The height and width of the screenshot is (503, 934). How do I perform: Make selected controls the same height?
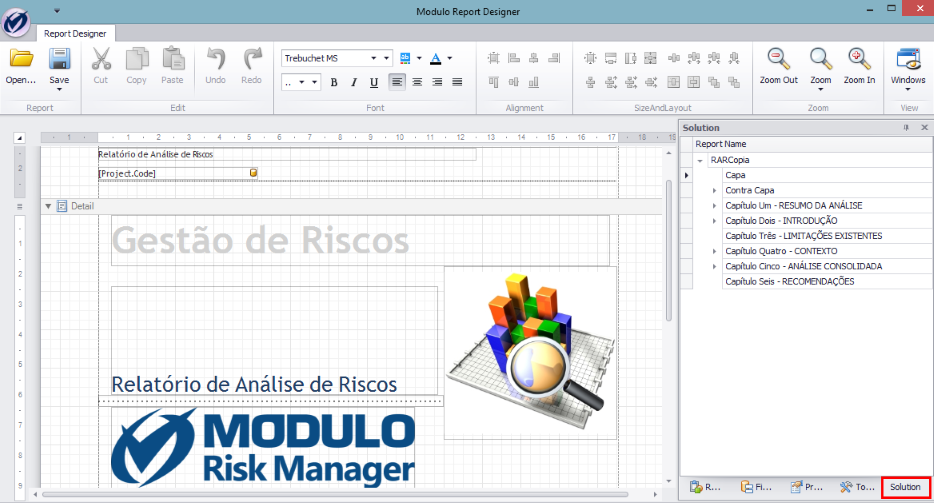(631, 58)
